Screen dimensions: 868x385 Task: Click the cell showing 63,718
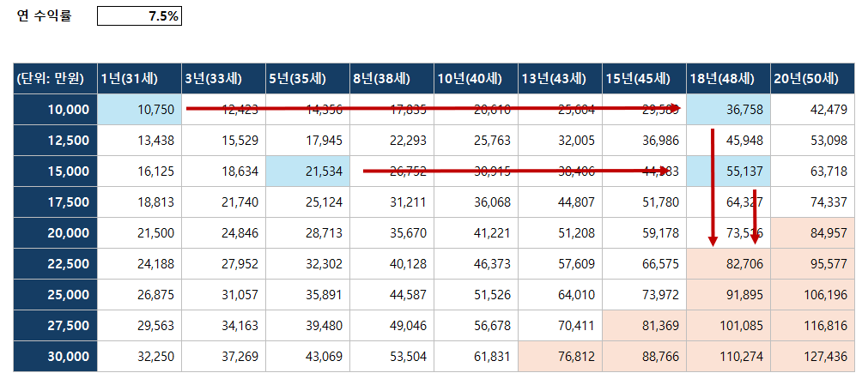click(813, 171)
